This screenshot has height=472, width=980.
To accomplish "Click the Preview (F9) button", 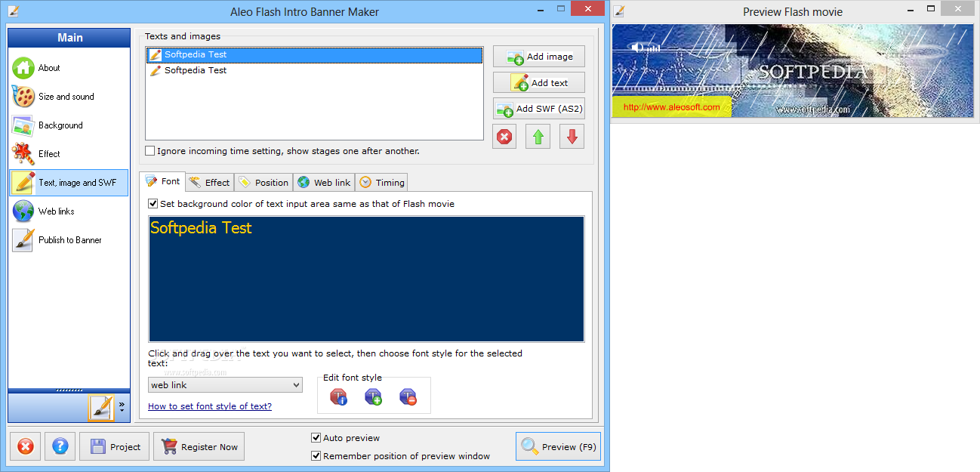I will click(558, 446).
